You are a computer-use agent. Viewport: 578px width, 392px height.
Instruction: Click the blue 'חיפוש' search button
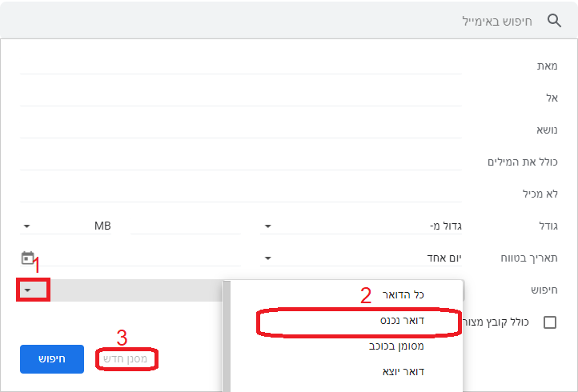click(52, 359)
